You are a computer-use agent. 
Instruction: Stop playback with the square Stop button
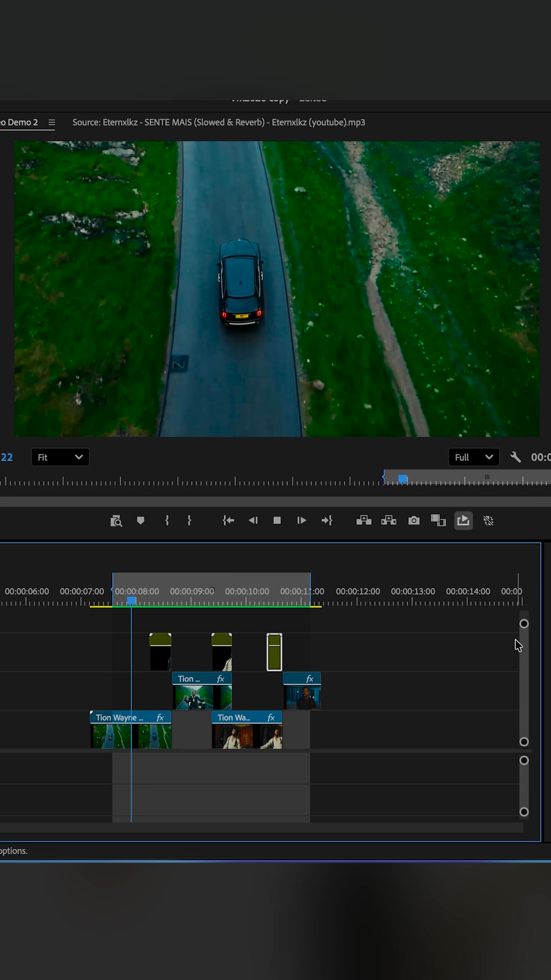pyautogui.click(x=277, y=521)
